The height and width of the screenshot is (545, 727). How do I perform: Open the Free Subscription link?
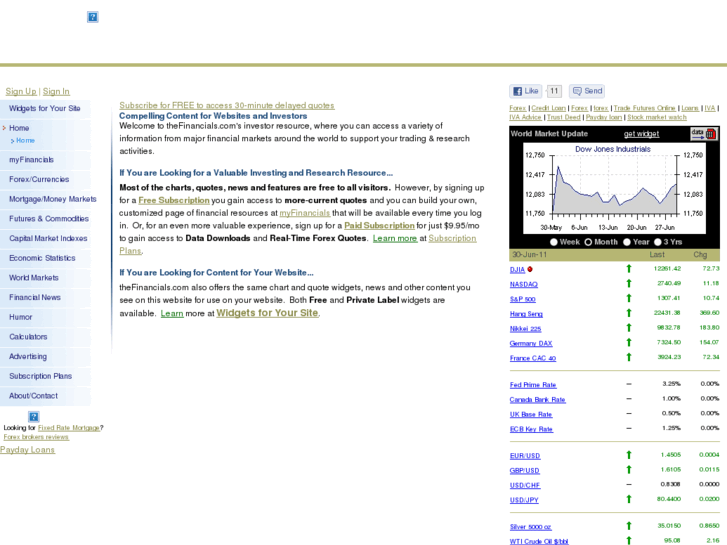point(174,200)
